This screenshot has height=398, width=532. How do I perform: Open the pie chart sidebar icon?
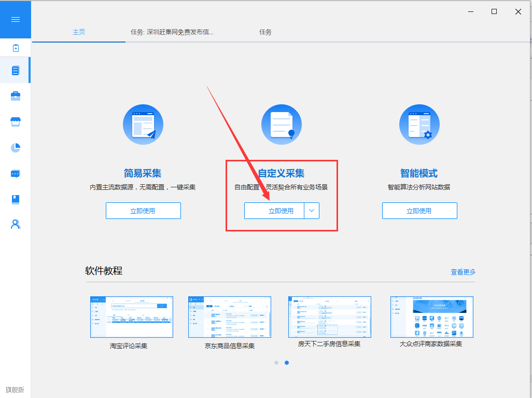16,148
